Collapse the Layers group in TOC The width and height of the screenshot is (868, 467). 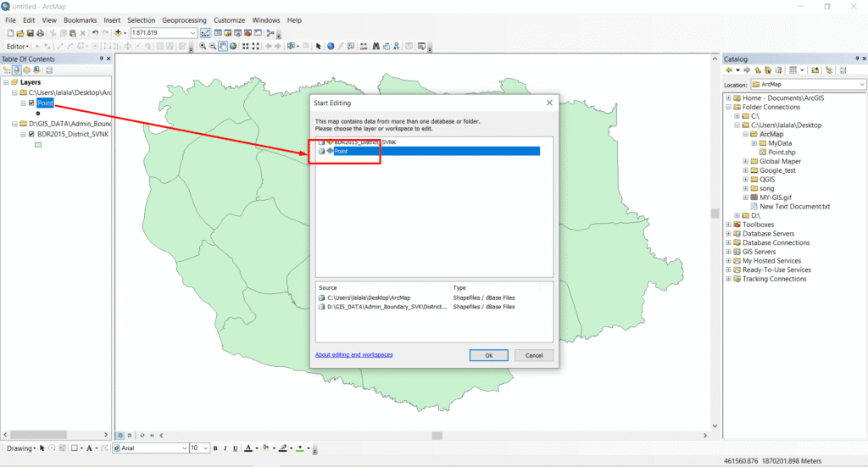6,82
